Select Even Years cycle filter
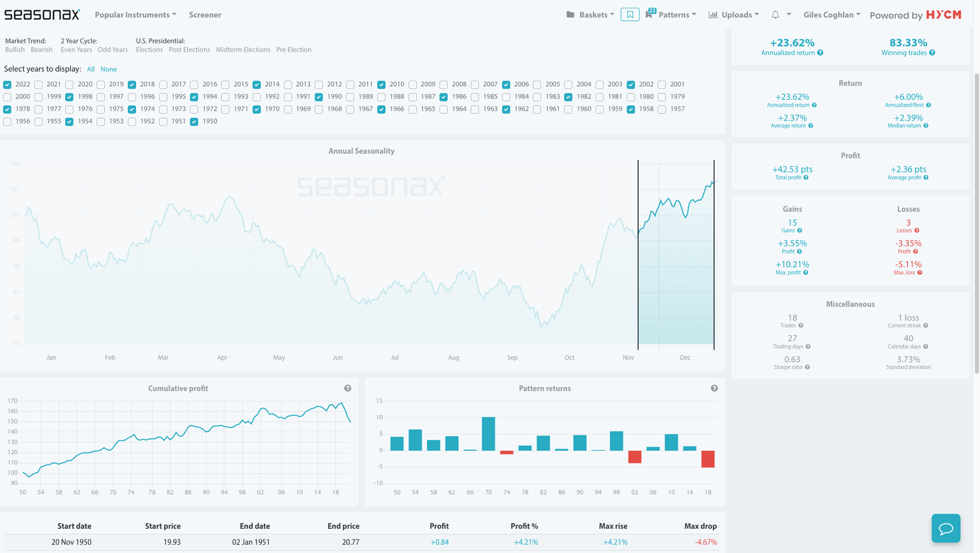This screenshot has width=980, height=553. tap(76, 50)
